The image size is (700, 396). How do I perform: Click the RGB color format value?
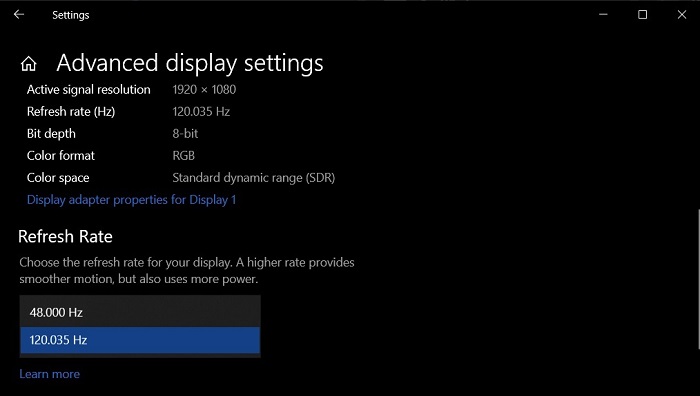183,155
